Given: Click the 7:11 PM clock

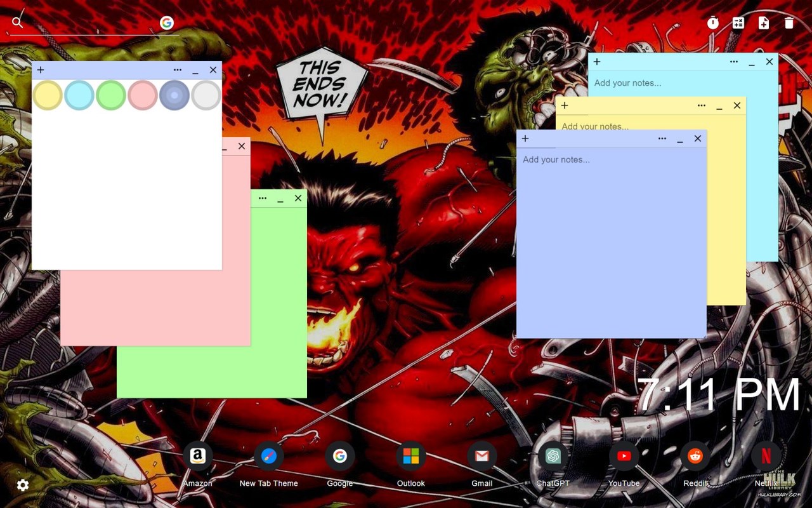Looking at the screenshot, I should click(719, 395).
